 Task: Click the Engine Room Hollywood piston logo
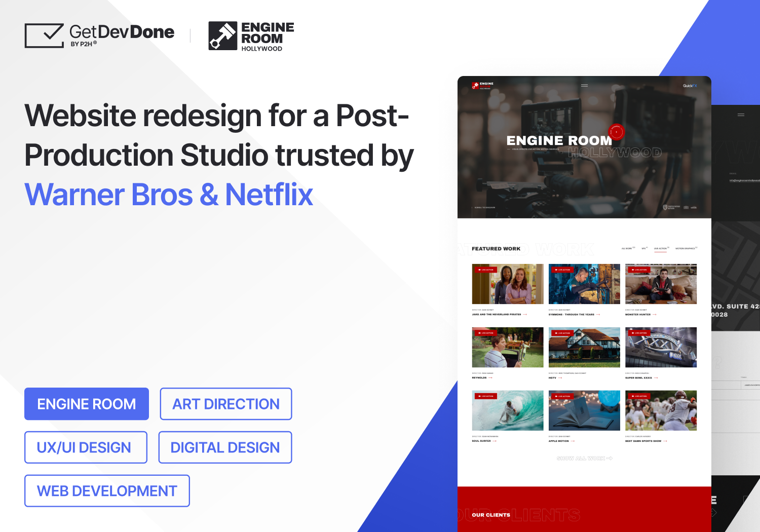click(223, 36)
